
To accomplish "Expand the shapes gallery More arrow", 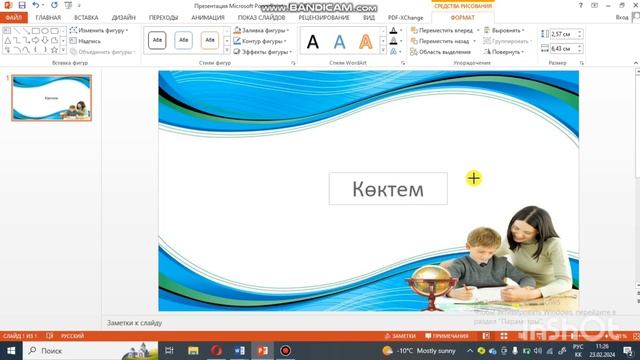I will coord(63,50).
